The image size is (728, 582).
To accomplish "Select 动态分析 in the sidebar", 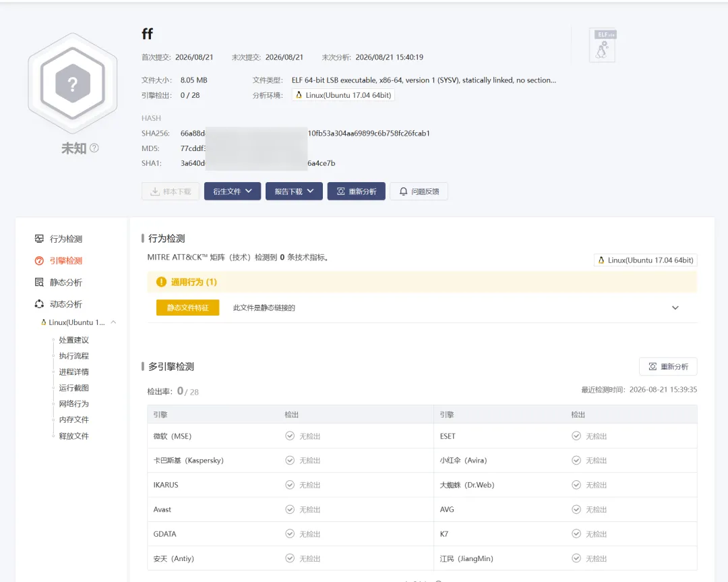I will tap(66, 303).
